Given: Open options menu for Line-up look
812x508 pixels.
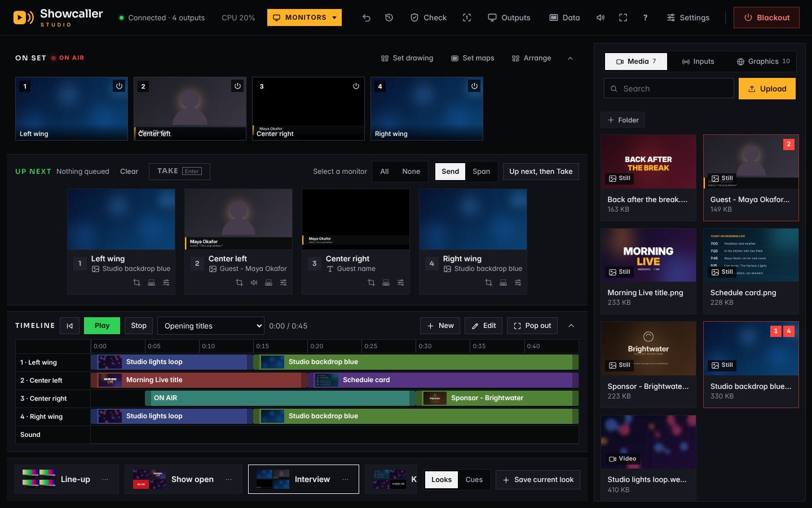Looking at the screenshot, I should (x=105, y=479).
